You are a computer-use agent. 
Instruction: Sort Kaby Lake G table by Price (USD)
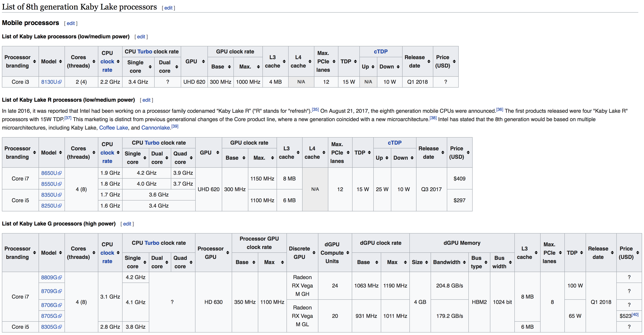coord(638,253)
